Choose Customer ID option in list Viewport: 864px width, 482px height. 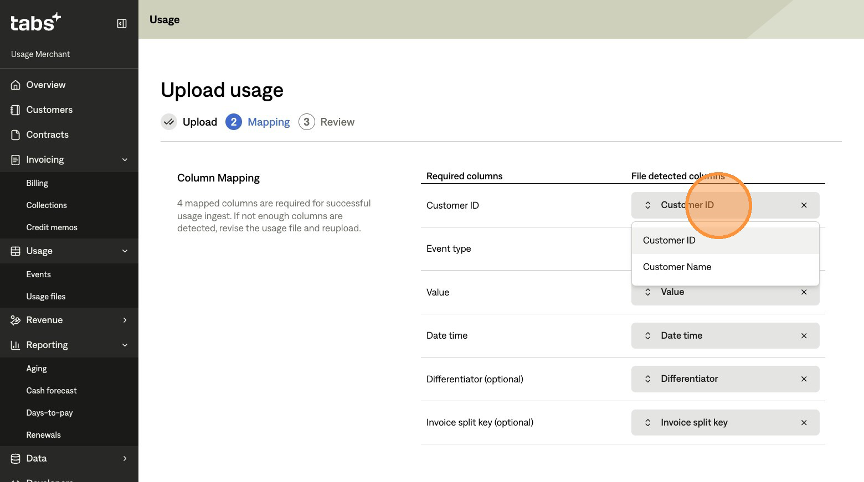(669, 240)
